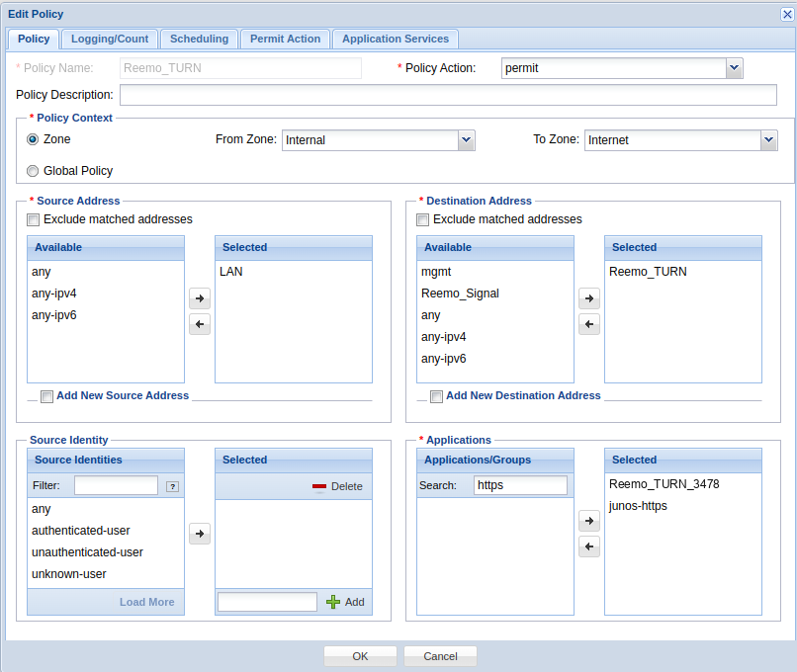
Task: Move source address to Selected list arrow
Action: [200, 298]
